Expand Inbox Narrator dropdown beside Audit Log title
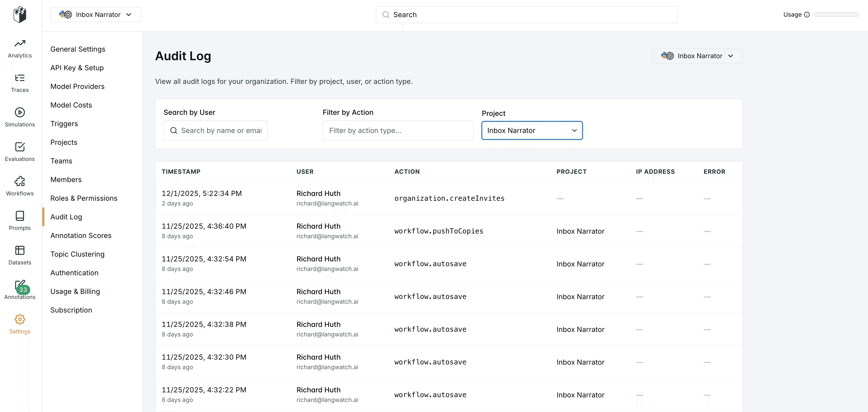The image size is (868, 412). pos(697,56)
